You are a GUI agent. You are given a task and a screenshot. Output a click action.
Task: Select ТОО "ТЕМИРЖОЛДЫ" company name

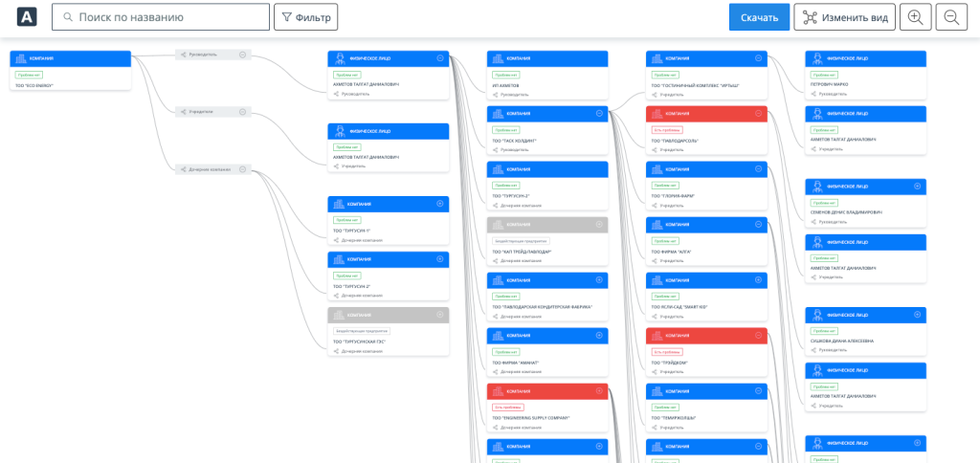coord(674,417)
